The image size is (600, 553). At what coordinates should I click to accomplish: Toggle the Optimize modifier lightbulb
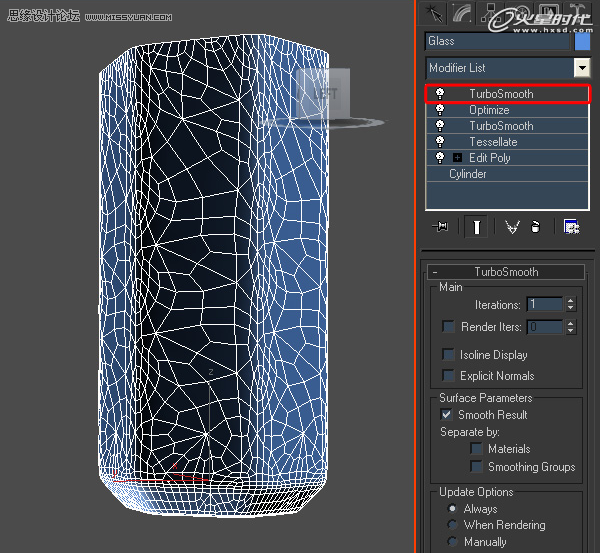tap(440, 110)
